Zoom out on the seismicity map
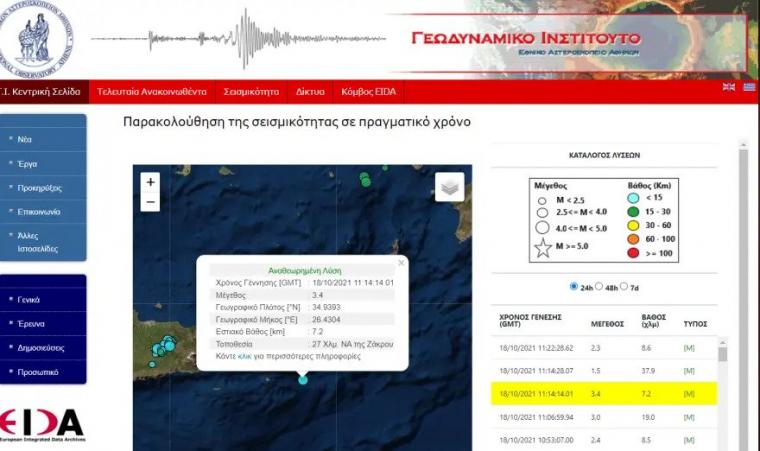This screenshot has width=760, height=451. 150,202
